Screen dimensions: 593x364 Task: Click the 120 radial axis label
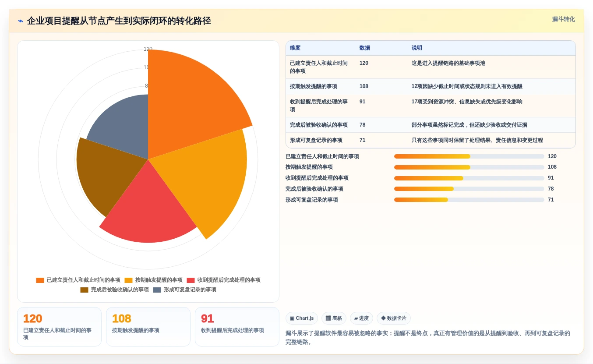[148, 49]
